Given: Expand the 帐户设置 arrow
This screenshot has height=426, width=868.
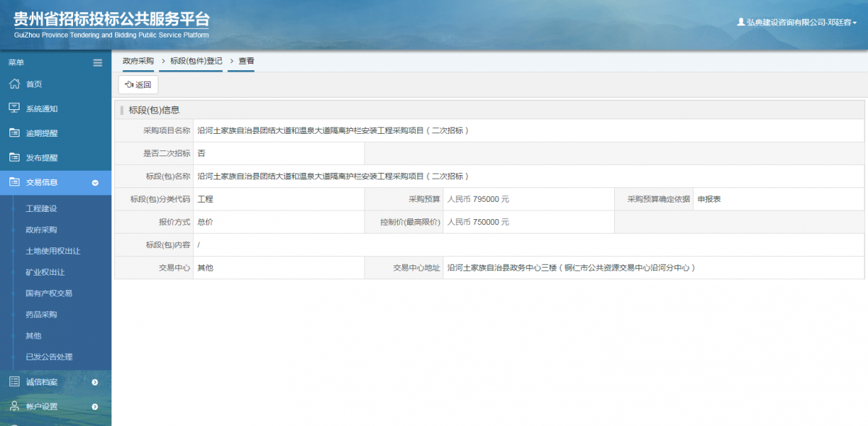Looking at the screenshot, I should tap(95, 406).
